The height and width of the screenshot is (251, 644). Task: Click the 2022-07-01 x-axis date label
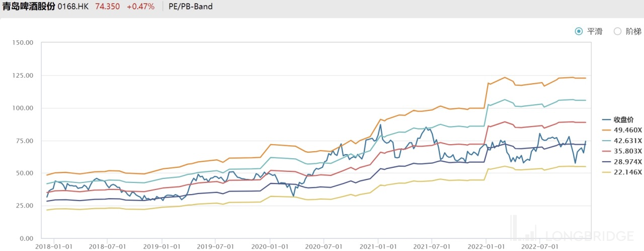539,246
